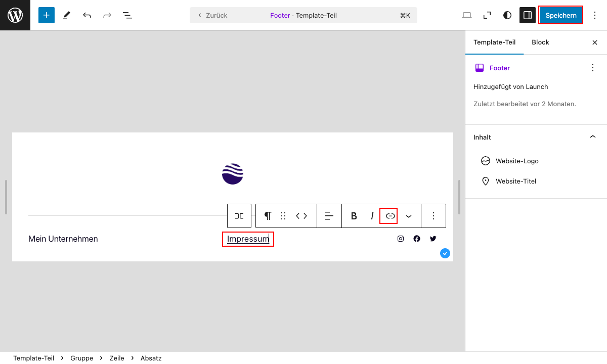Switch to the Block tab
This screenshot has width=607, height=364.
(x=540, y=42)
